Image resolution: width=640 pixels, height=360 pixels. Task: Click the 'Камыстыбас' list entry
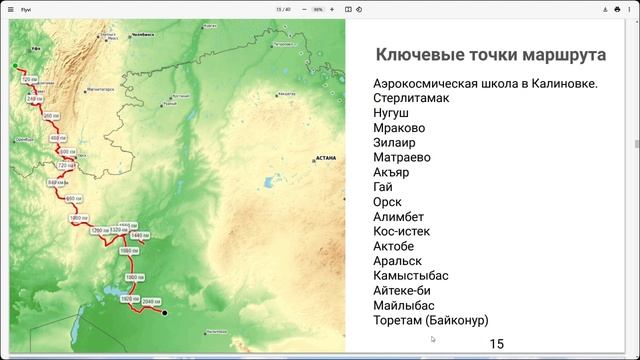(x=411, y=276)
